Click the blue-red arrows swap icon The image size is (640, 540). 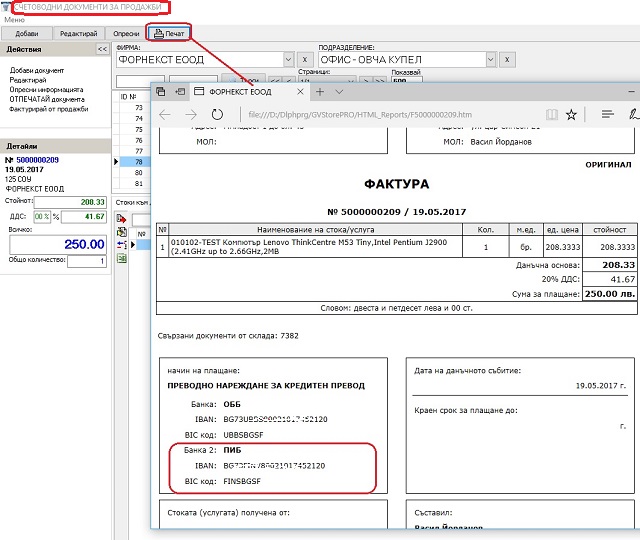[x=121, y=245]
